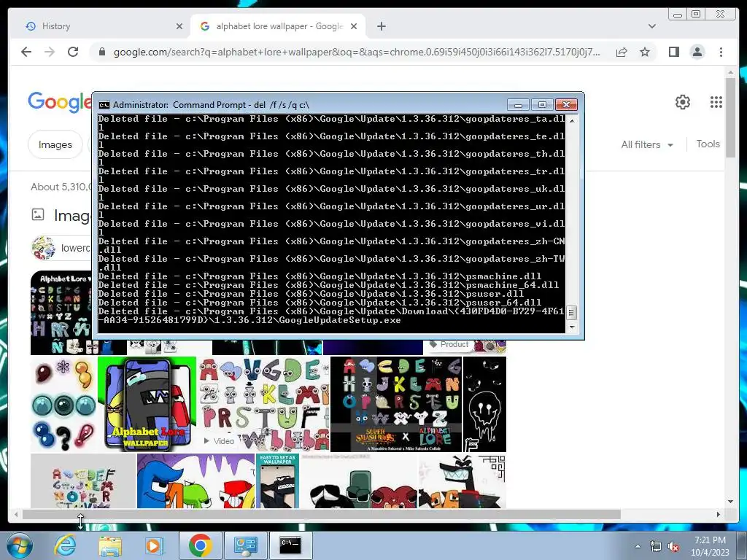The image size is (747, 560).
Task: Open the Chrome profile avatar
Action: pyautogui.click(x=697, y=52)
